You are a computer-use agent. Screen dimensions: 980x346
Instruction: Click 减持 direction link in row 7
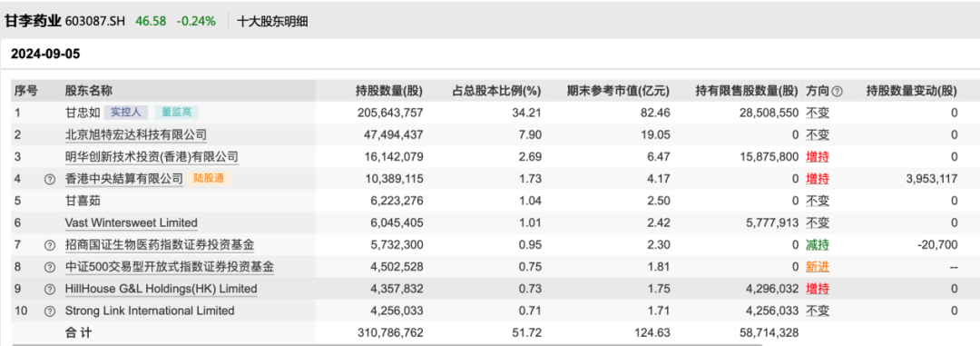click(x=818, y=244)
